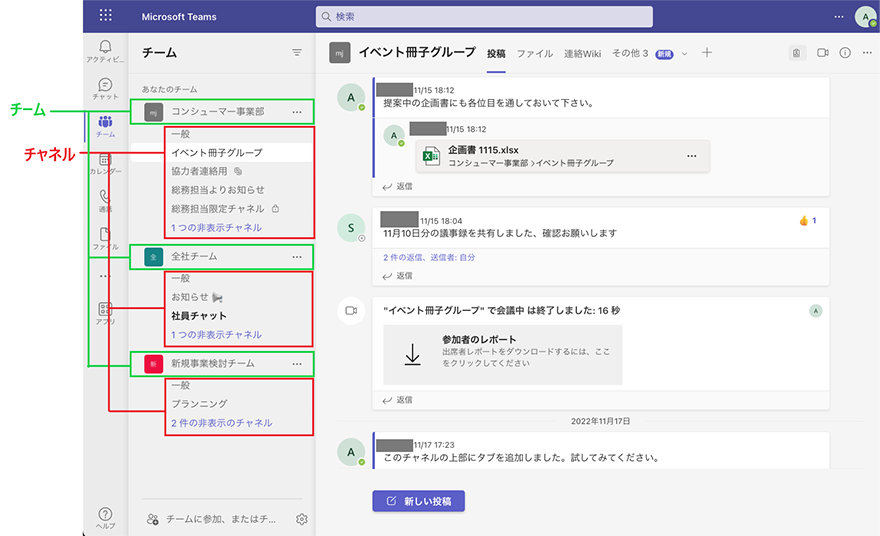The width and height of the screenshot is (880, 536).
Task: Open file options for 企画書 1115.xlsx
Action: tap(691, 156)
